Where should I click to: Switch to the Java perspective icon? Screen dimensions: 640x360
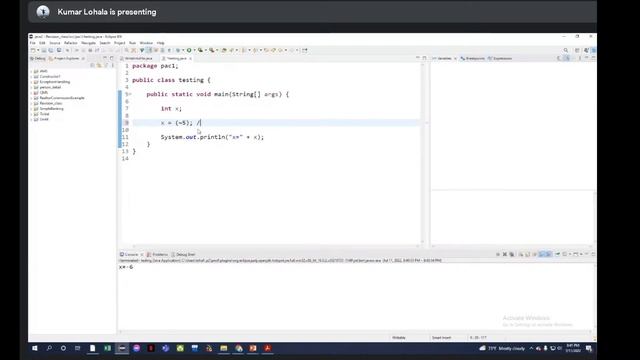point(587,50)
